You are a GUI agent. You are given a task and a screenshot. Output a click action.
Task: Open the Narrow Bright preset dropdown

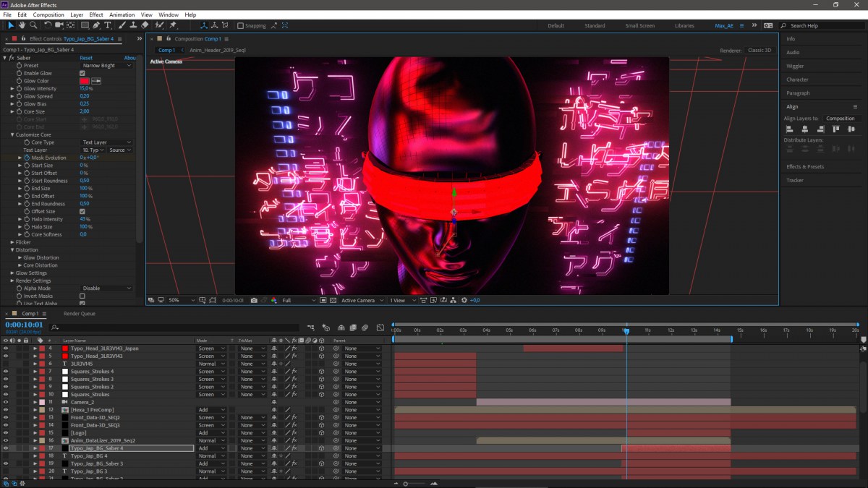(x=107, y=65)
